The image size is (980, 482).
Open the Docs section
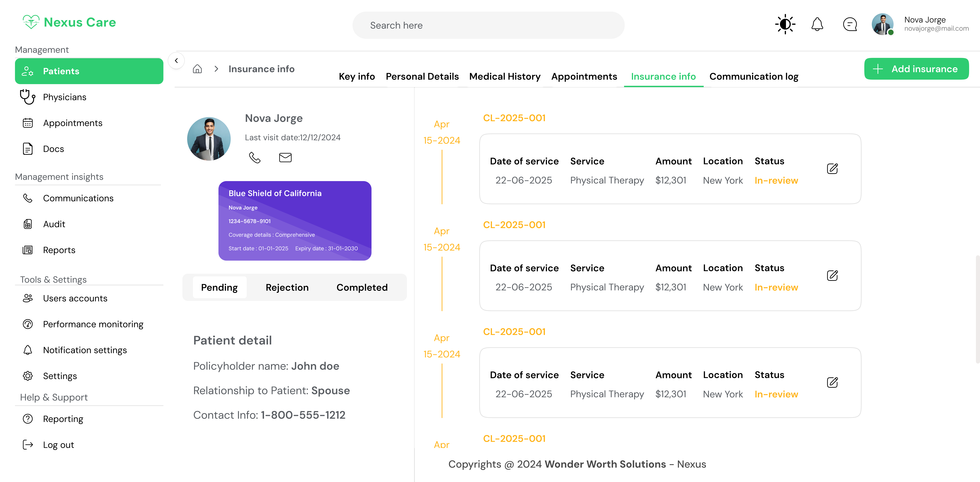tap(53, 149)
